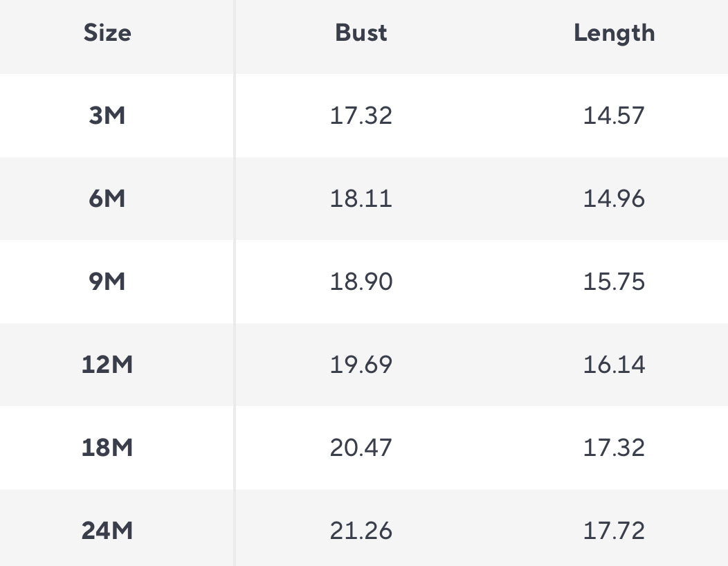Image resolution: width=728 pixels, height=566 pixels.
Task: Choose the 9M size row label
Action: [x=107, y=282]
